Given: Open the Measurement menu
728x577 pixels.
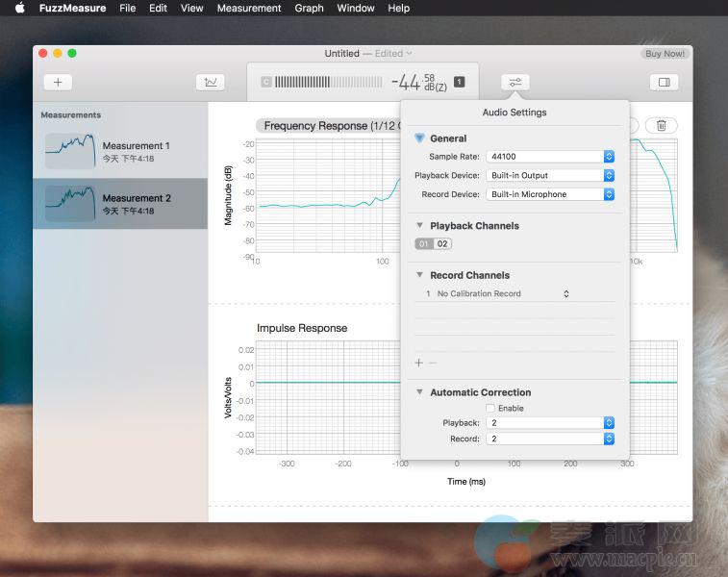Looking at the screenshot, I should click(249, 8).
